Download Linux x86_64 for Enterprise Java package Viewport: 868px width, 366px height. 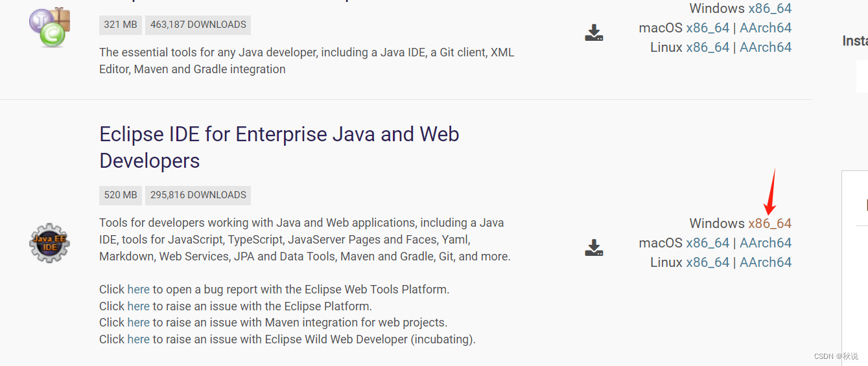pyautogui.click(x=708, y=262)
